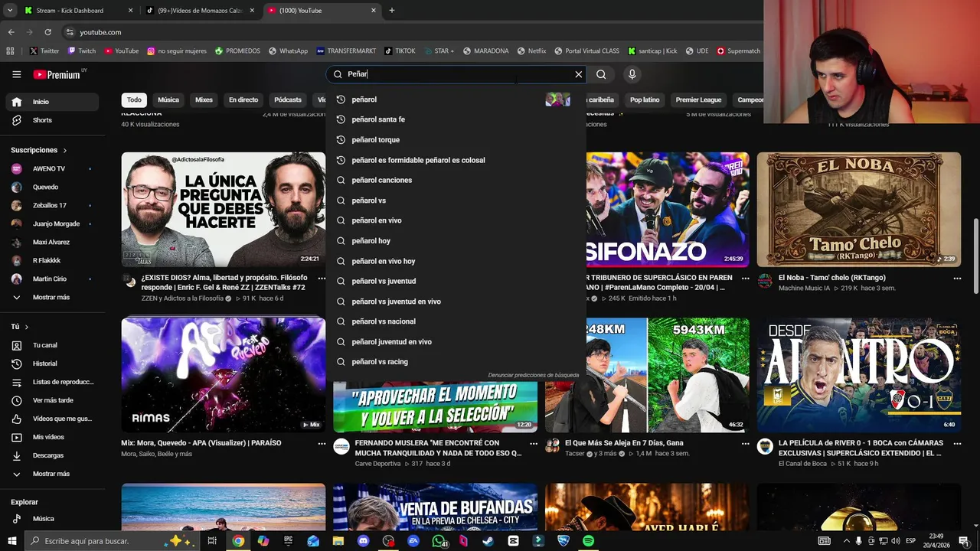Image resolution: width=980 pixels, height=551 pixels.
Task: Open the Netflix bookmark
Action: [x=531, y=51]
